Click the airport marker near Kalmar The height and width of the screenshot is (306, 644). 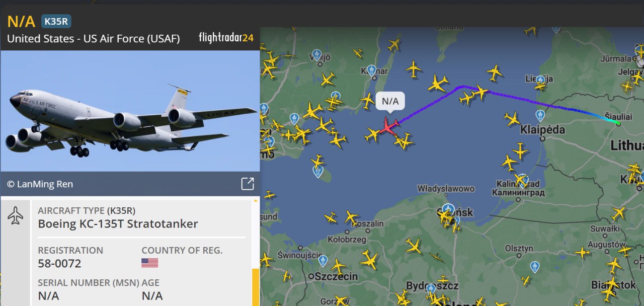371,70
